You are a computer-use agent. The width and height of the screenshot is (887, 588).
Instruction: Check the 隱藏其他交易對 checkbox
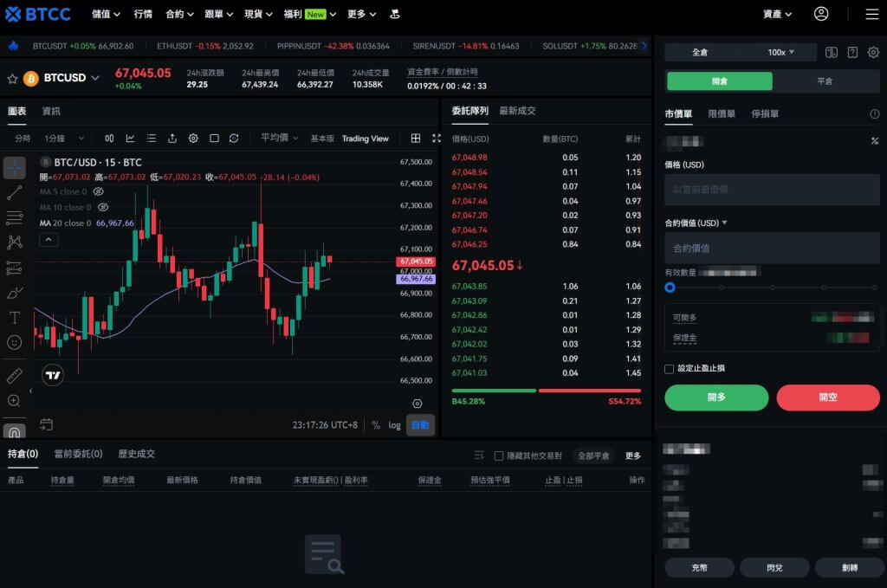tap(498, 456)
